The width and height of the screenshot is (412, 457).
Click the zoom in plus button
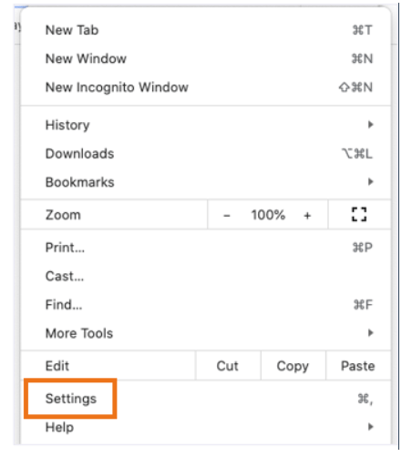pos(307,216)
